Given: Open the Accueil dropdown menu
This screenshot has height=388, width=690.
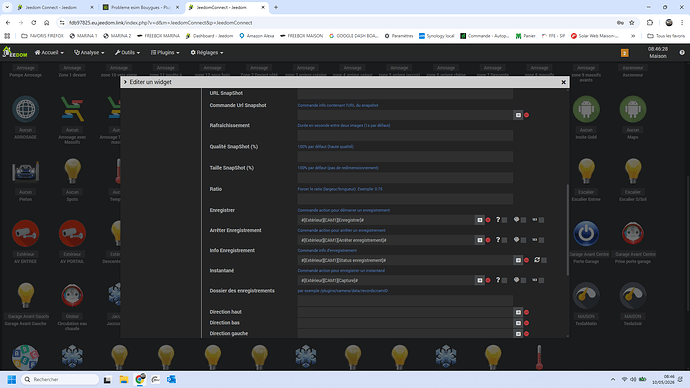Looking at the screenshot, I should click(x=49, y=52).
